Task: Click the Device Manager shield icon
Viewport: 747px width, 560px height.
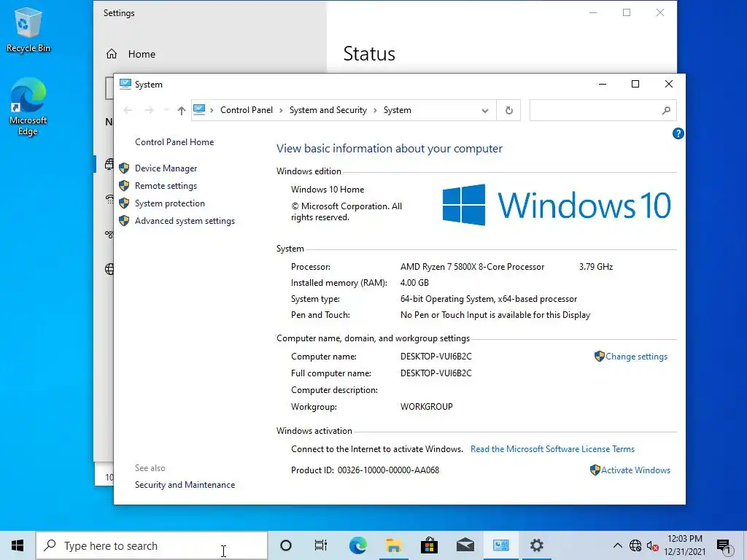Action: tap(124, 168)
